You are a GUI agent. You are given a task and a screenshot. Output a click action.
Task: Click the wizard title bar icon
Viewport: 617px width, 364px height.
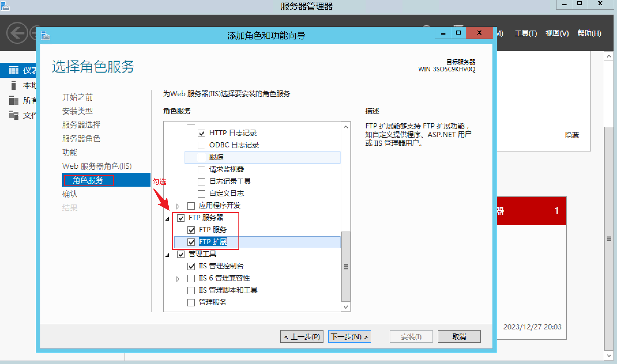[x=45, y=36]
